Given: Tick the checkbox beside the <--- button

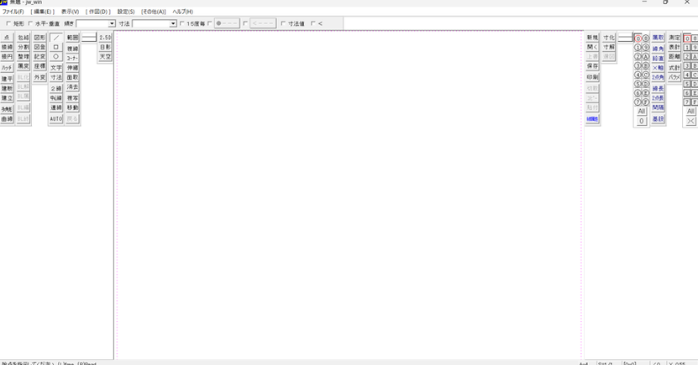Looking at the screenshot, I should pyautogui.click(x=245, y=24).
